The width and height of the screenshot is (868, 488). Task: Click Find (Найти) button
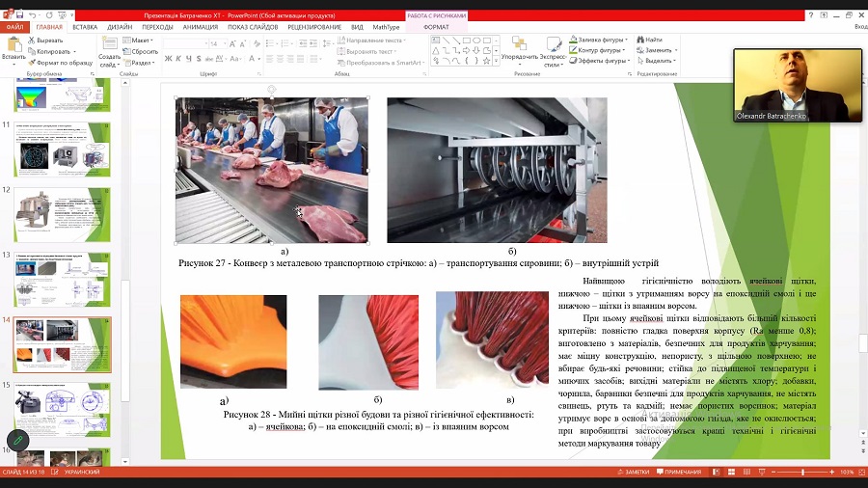[650, 40]
